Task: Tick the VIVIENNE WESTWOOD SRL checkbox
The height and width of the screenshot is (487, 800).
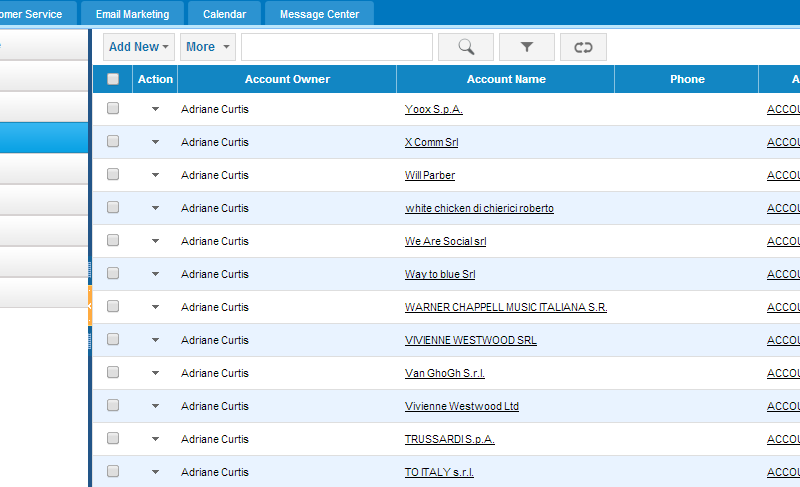Action: [113, 339]
